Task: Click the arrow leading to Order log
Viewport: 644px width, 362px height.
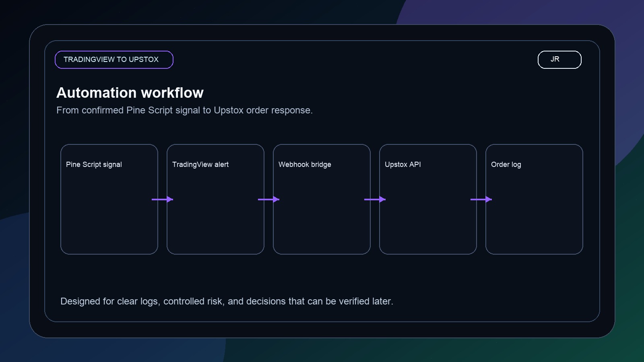Action: (481, 199)
